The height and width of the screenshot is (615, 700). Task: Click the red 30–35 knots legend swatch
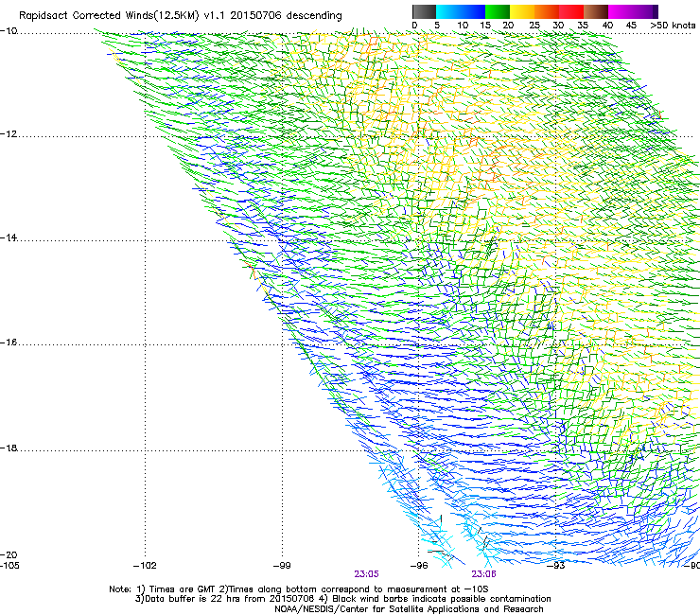click(571, 11)
